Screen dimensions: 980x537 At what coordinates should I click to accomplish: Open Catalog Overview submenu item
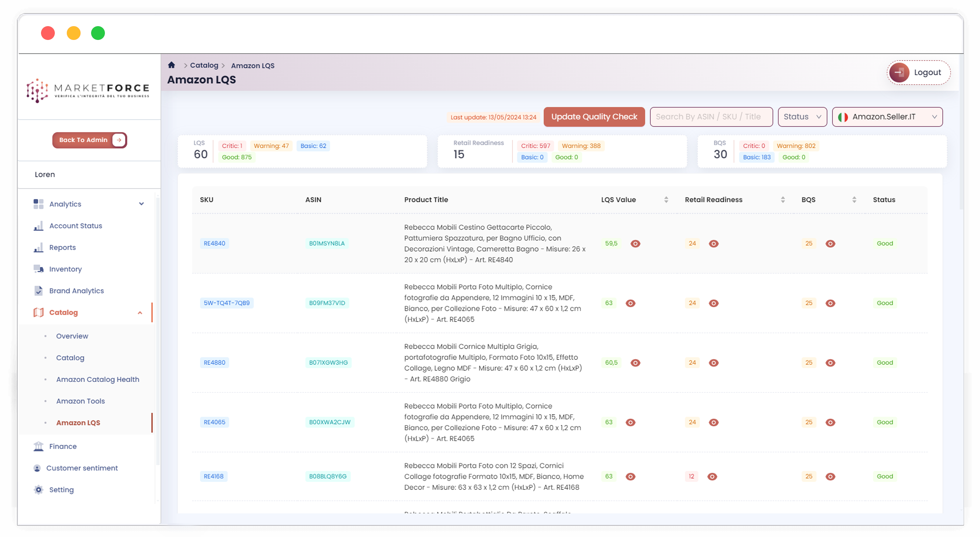click(x=72, y=336)
